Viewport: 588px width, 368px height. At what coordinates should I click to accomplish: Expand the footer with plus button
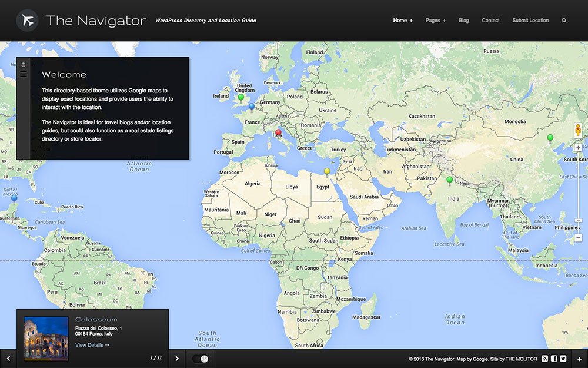[579, 359]
